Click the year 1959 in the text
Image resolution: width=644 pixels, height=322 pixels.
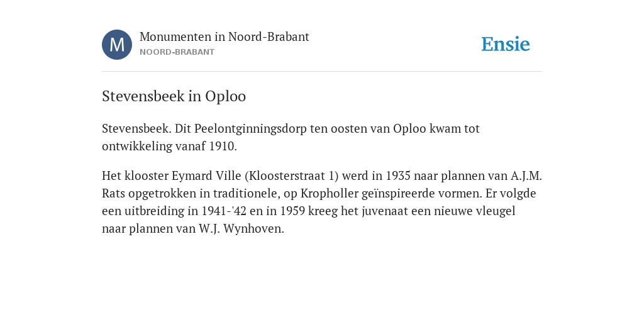point(292,211)
